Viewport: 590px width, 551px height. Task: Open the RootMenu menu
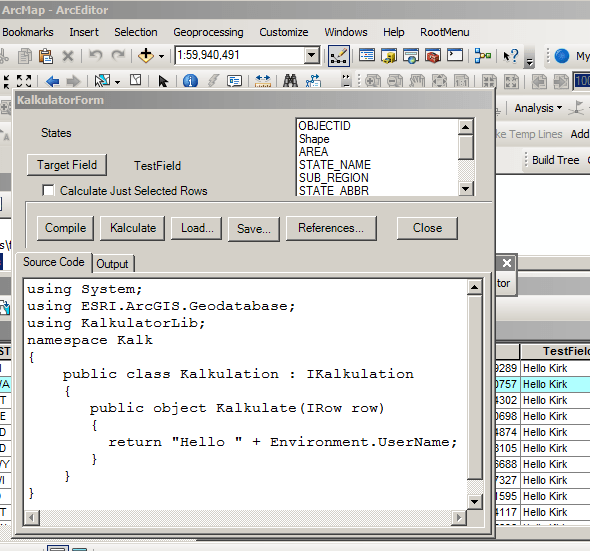(445, 32)
